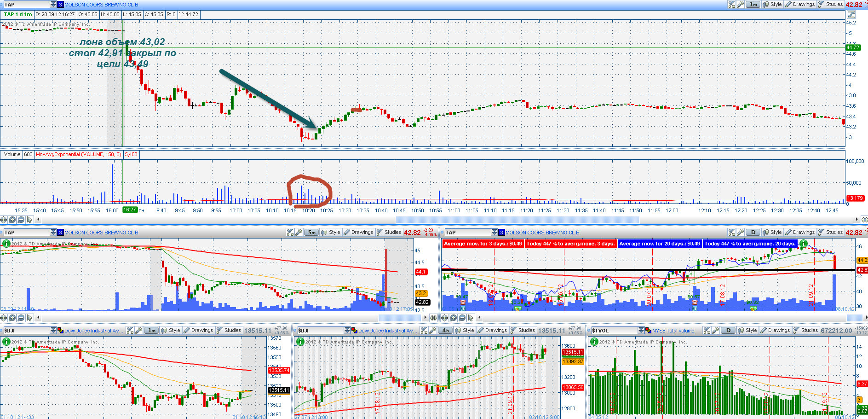Click price scale settings icon above 45.2 axis

(851, 14)
